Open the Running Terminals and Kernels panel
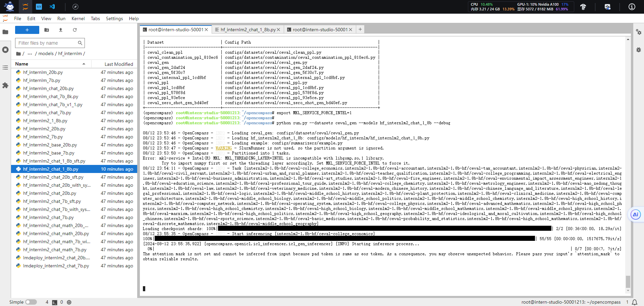 click(x=5, y=50)
